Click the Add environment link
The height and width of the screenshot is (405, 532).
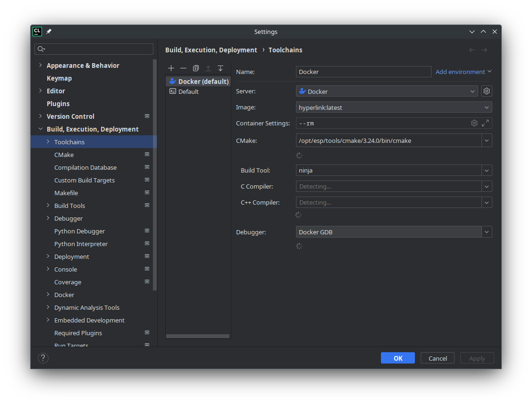coord(460,72)
